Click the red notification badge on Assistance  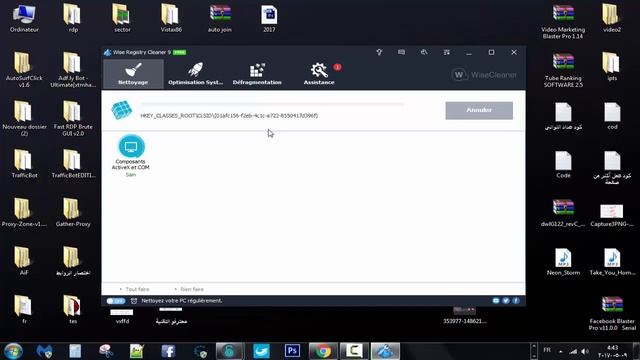337,67
